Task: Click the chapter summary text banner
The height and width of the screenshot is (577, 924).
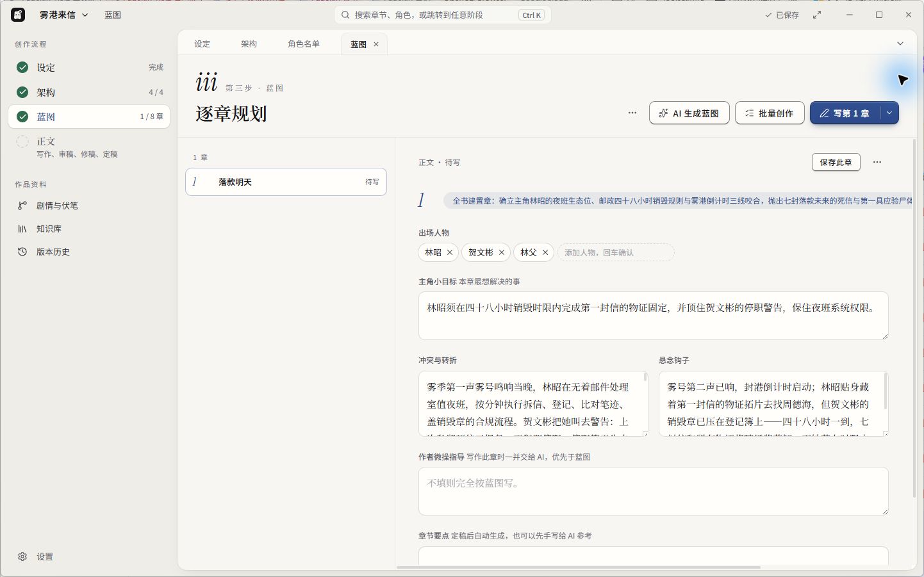Action: point(678,200)
